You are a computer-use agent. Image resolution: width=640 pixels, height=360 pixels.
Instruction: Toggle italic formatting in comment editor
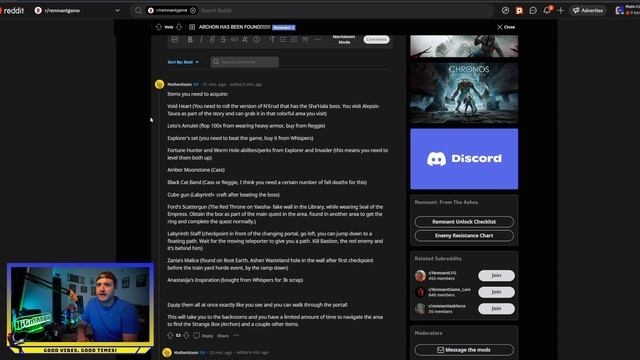pyautogui.click(x=201, y=40)
